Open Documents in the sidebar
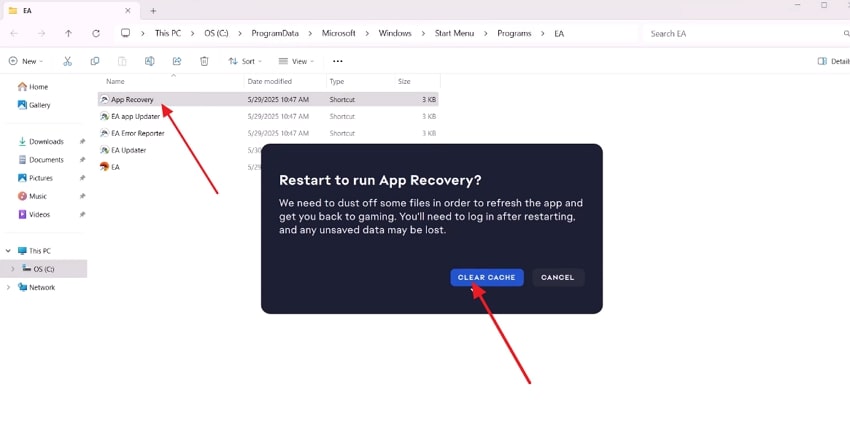Image resolution: width=850 pixels, height=436 pixels. pos(41,160)
